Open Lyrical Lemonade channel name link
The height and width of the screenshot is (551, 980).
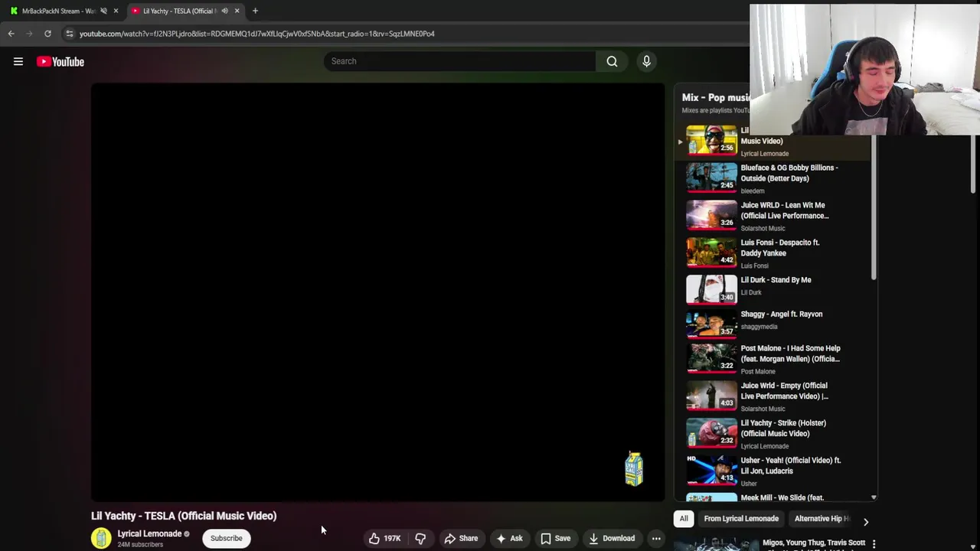click(x=149, y=534)
